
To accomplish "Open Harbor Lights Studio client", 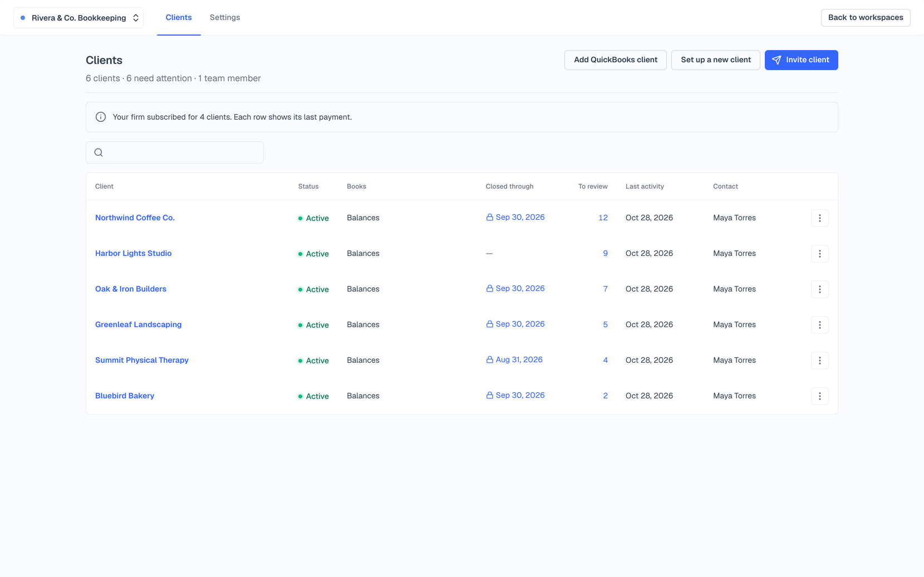I will point(134,253).
